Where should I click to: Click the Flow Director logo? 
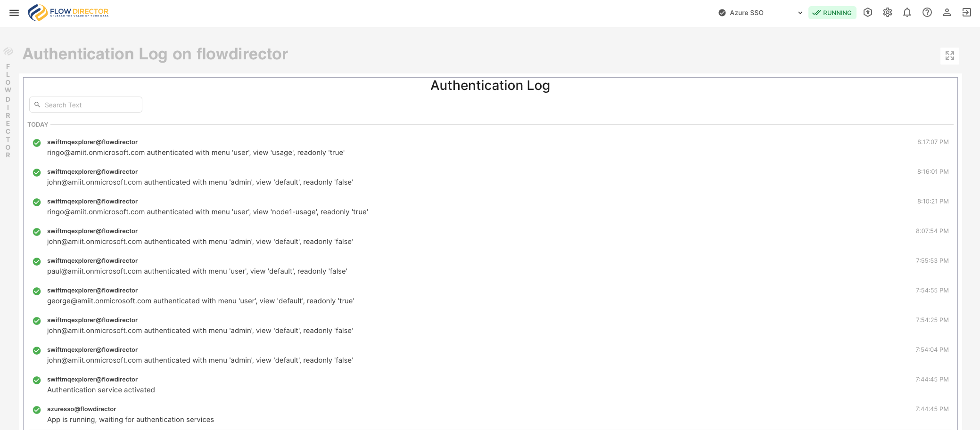tap(68, 13)
